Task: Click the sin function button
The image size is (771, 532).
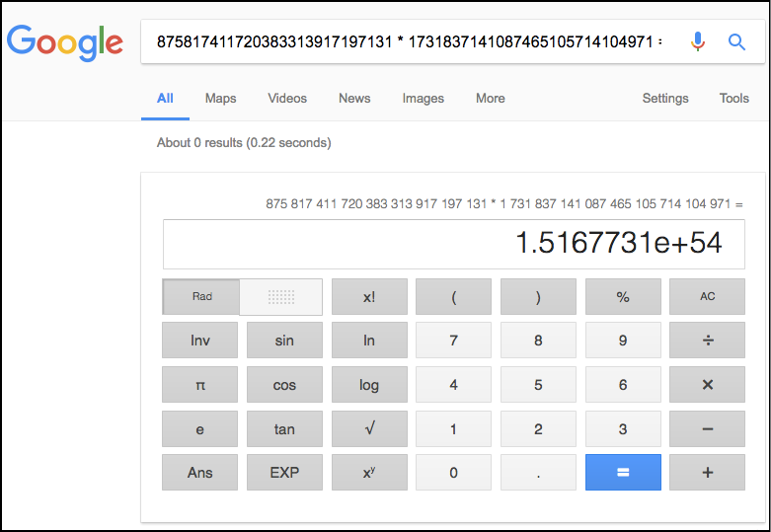Action: [x=284, y=341]
